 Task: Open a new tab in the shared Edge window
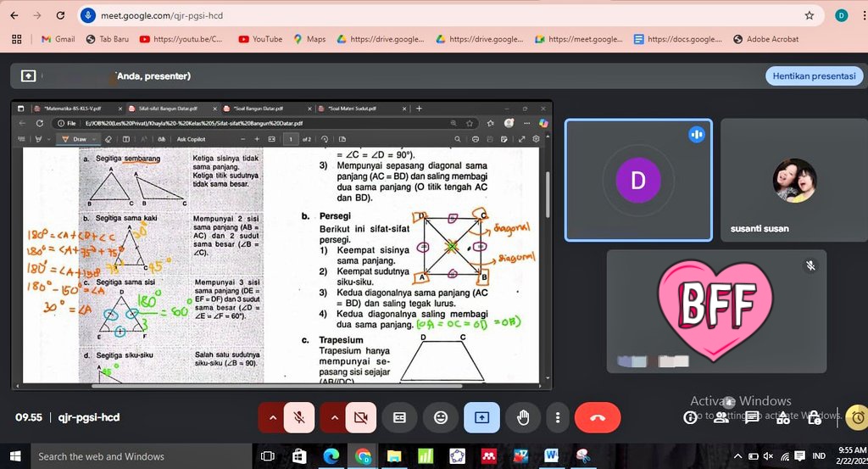tap(419, 109)
